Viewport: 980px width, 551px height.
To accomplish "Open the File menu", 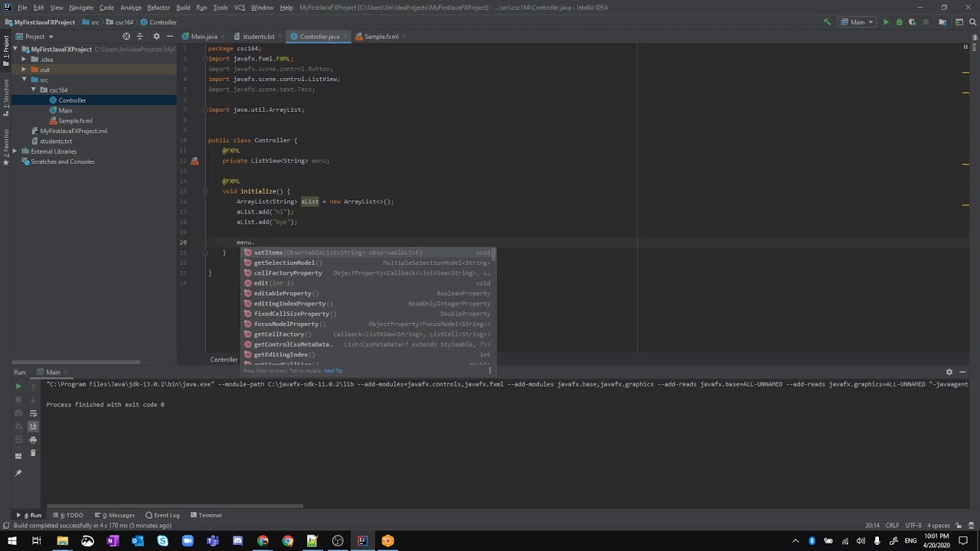I will (x=22, y=8).
